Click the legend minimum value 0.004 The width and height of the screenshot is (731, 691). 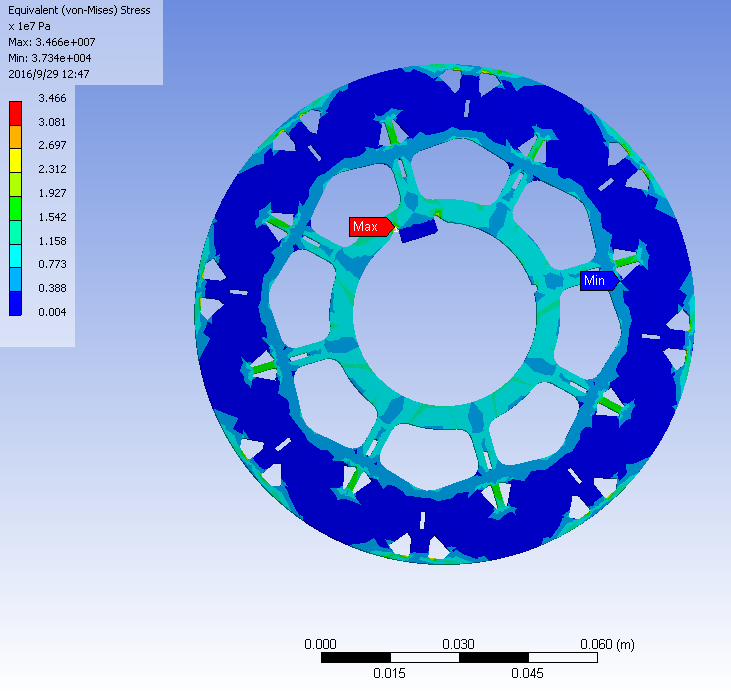52,312
